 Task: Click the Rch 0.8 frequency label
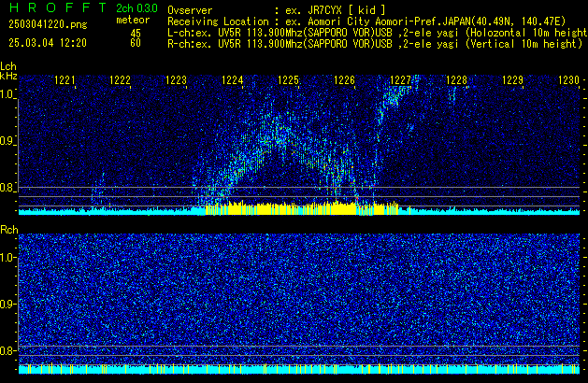click(7, 350)
